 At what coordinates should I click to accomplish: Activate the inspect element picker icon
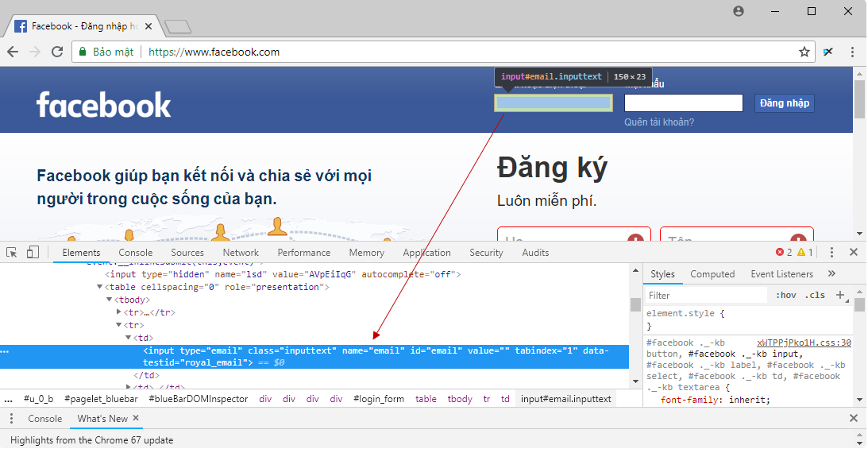pyautogui.click(x=12, y=253)
